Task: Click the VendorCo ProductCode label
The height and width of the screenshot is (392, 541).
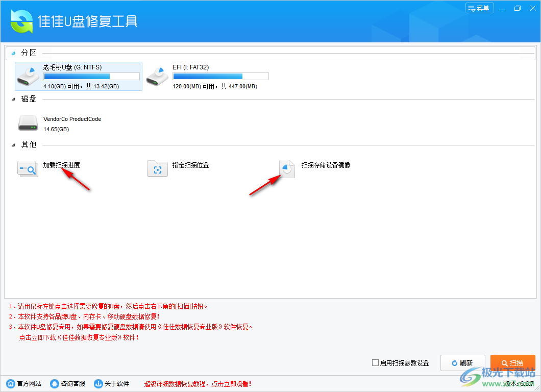Action: click(72, 119)
